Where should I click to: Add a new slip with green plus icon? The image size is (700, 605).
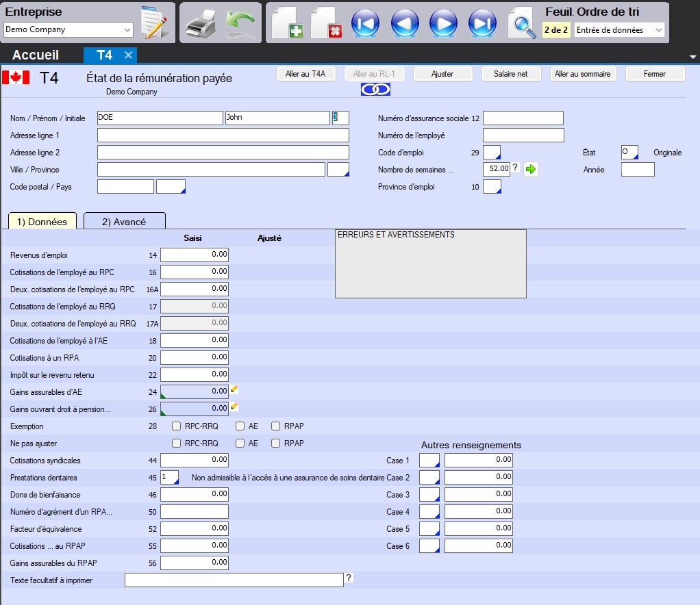click(288, 24)
